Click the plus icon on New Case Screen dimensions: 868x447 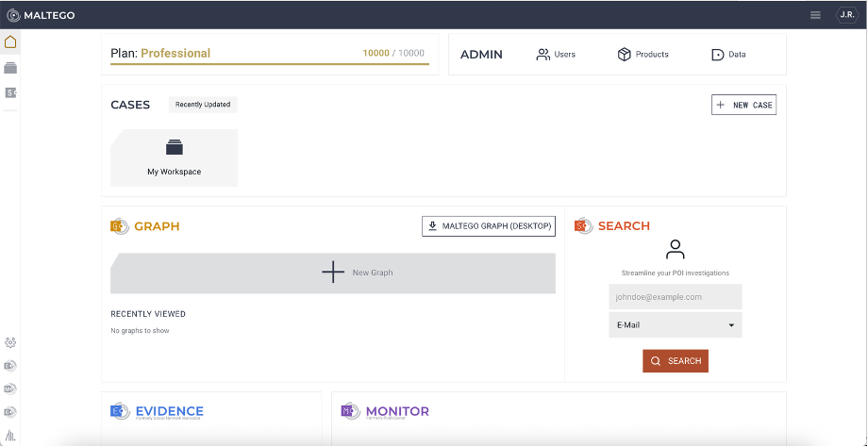pos(720,105)
